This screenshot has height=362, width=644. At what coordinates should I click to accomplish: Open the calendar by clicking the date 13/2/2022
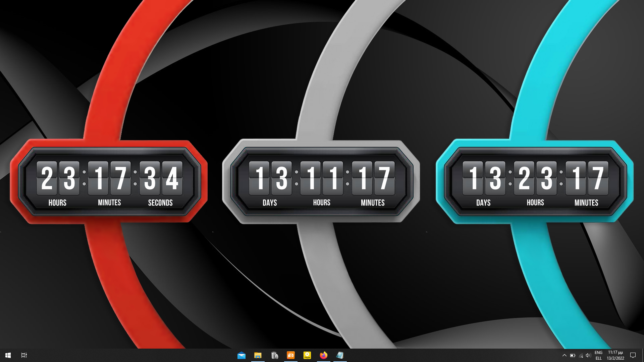tap(615, 357)
